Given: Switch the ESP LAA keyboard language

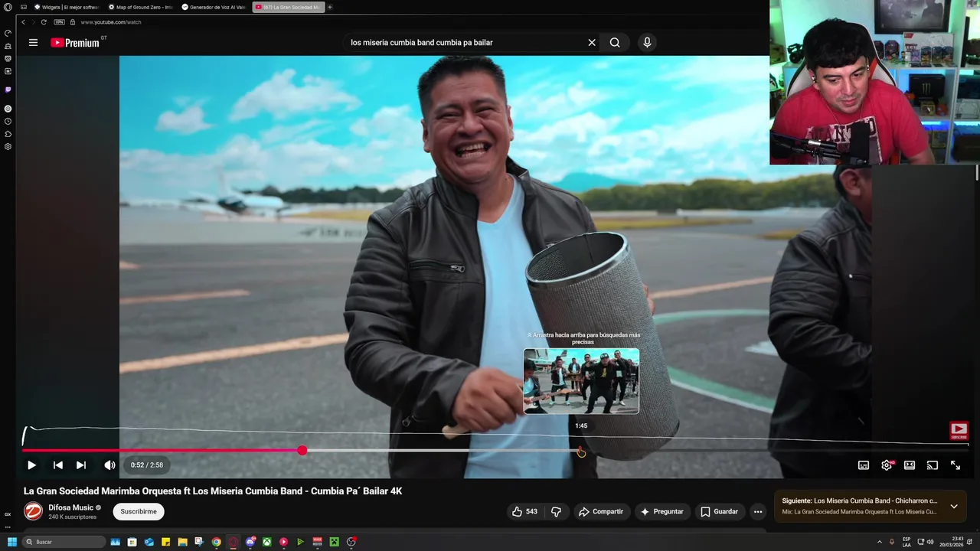Looking at the screenshot, I should coord(906,542).
